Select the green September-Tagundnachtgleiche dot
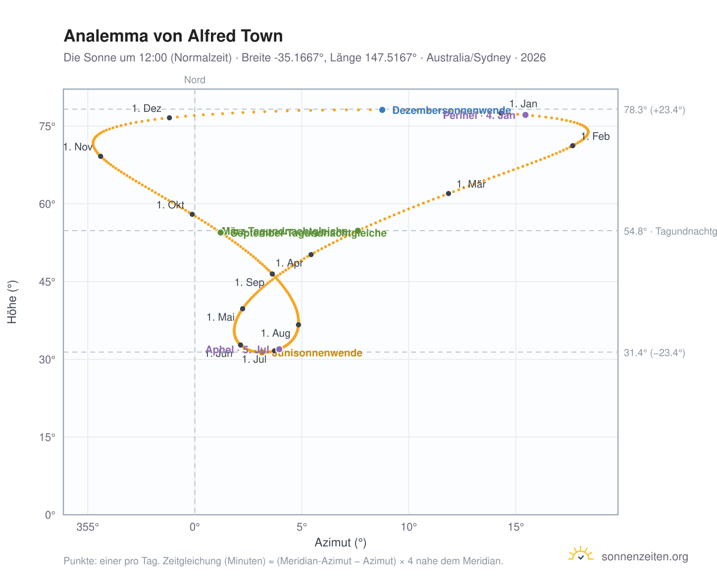This screenshot has width=717, height=588. click(221, 232)
